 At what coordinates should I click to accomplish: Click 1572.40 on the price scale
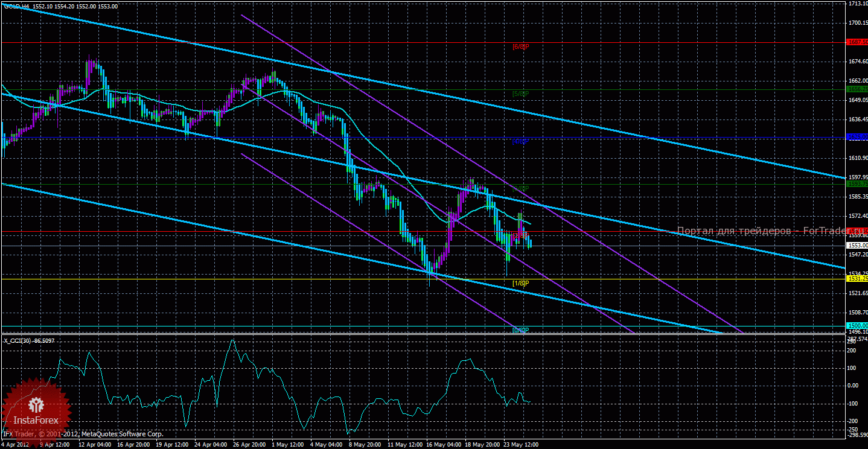coord(858,216)
